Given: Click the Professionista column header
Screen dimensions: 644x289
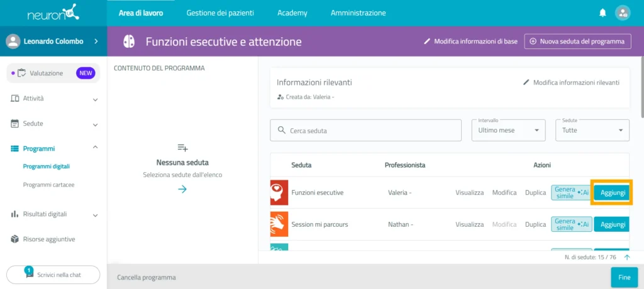Looking at the screenshot, I should pos(405,165).
